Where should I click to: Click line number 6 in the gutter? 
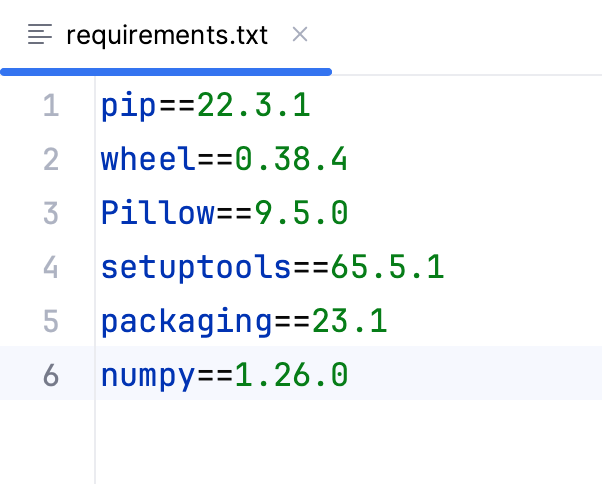pos(51,375)
